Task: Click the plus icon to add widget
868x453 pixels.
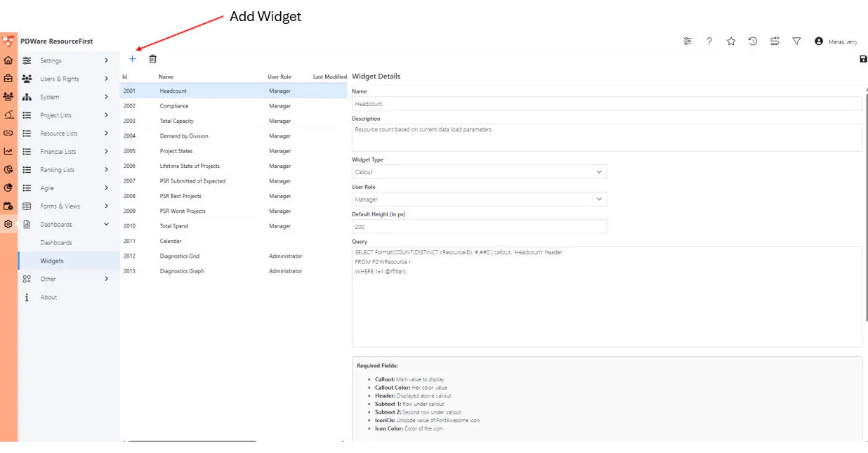Action: (132, 59)
